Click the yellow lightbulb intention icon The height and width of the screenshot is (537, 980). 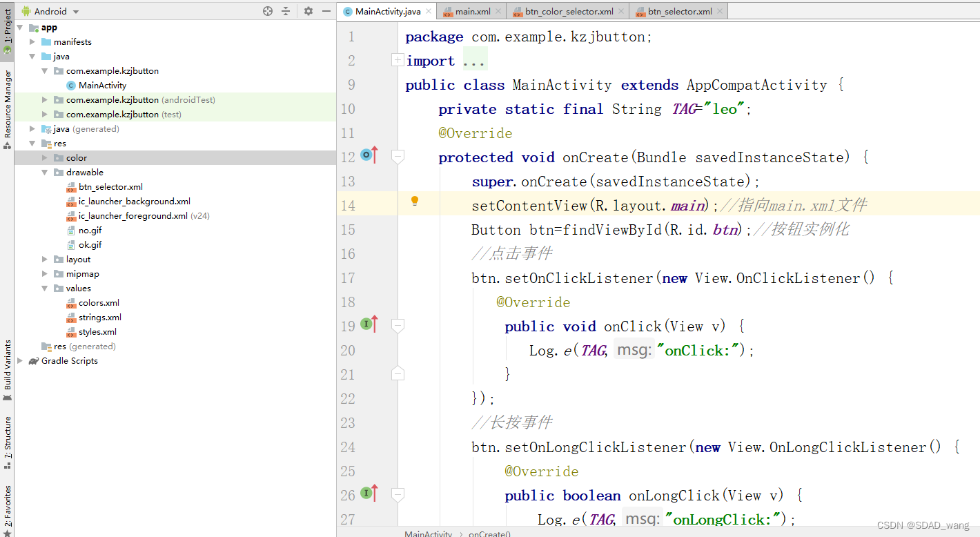click(415, 202)
